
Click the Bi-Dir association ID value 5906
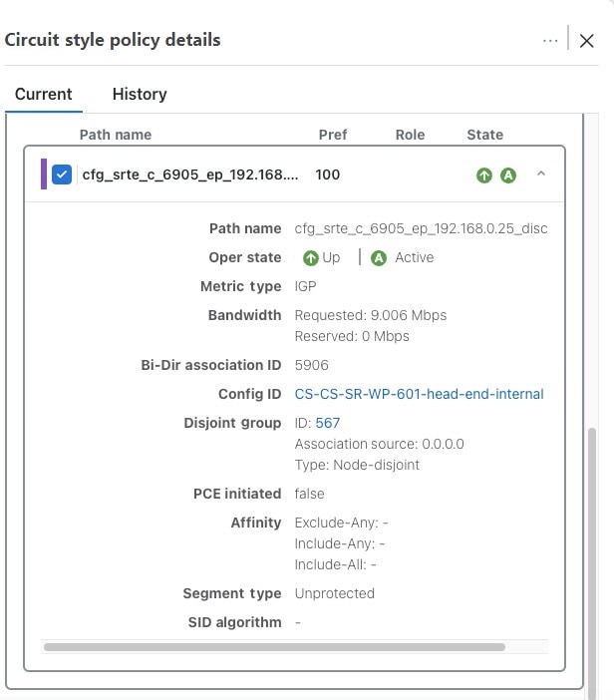tap(311, 365)
